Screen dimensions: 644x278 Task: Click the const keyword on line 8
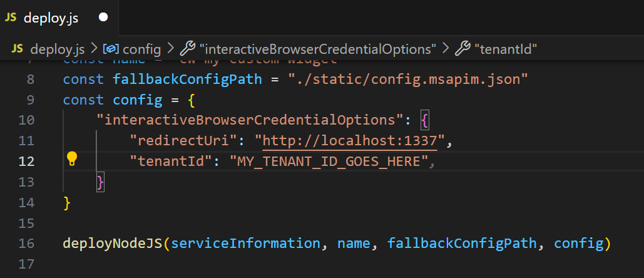tap(83, 79)
